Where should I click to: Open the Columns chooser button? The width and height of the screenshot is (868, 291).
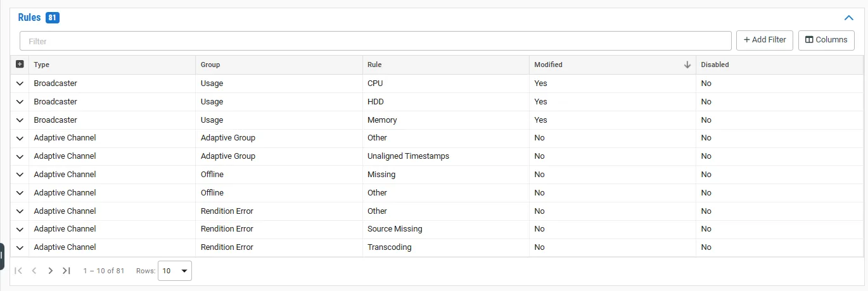pyautogui.click(x=826, y=40)
